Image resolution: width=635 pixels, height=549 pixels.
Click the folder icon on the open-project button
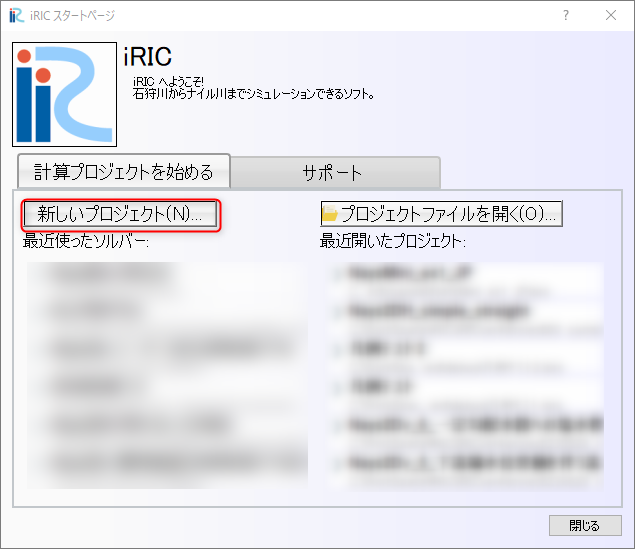pyautogui.click(x=330, y=214)
